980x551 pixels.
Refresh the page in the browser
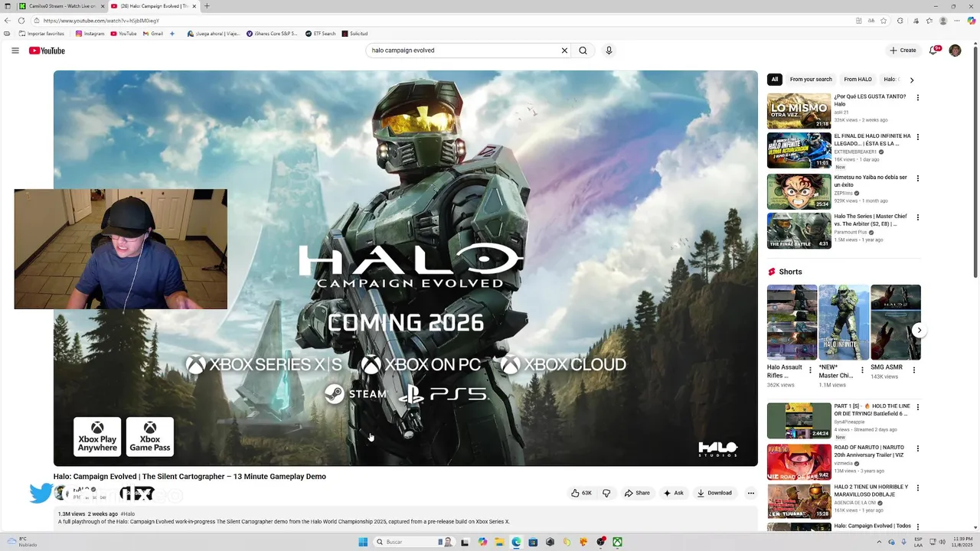pos(21,21)
